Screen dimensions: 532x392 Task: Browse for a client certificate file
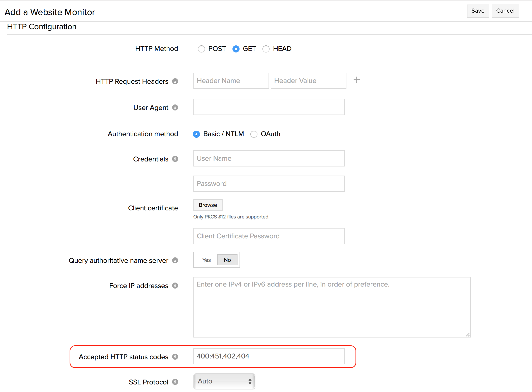point(208,205)
